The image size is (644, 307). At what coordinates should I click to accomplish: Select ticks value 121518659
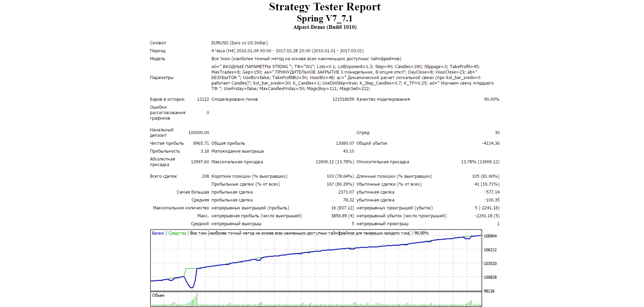(x=343, y=99)
